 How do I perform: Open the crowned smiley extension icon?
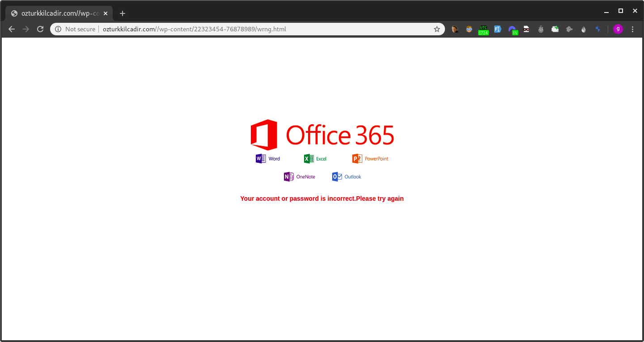pos(541,29)
